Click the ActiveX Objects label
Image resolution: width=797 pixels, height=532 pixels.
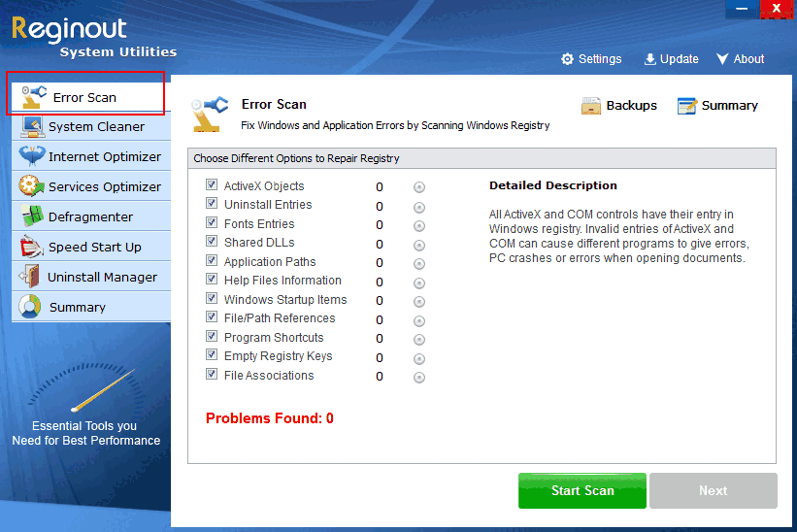(x=264, y=186)
